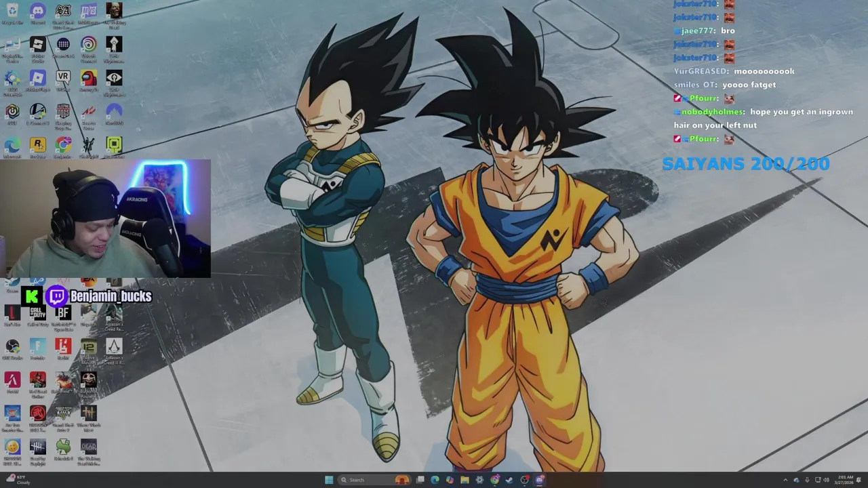Open the taskbar weather widget
This screenshot has width=868, height=488.
tap(18, 480)
